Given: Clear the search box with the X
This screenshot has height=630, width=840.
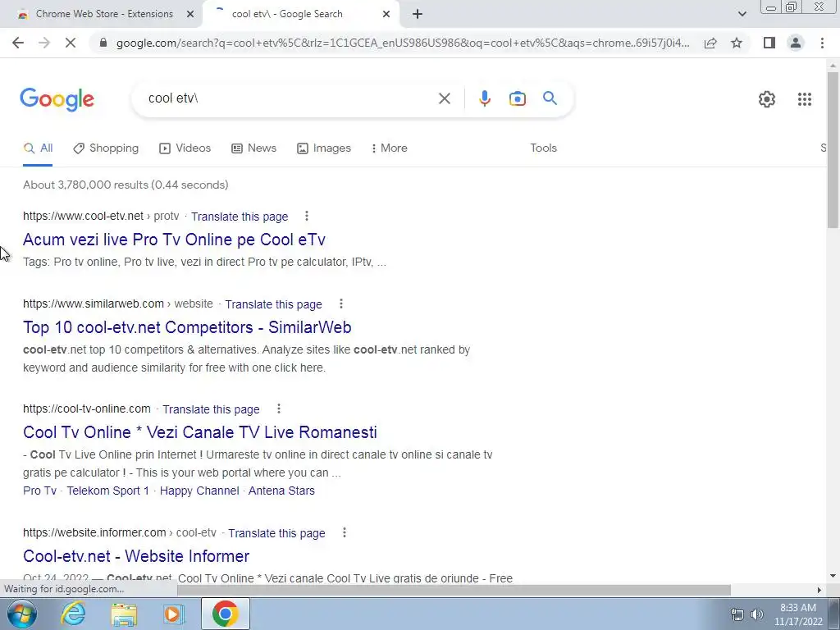Looking at the screenshot, I should click(444, 98).
